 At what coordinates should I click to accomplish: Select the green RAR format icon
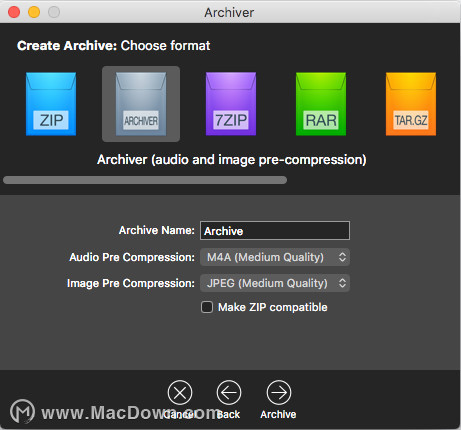[321, 104]
